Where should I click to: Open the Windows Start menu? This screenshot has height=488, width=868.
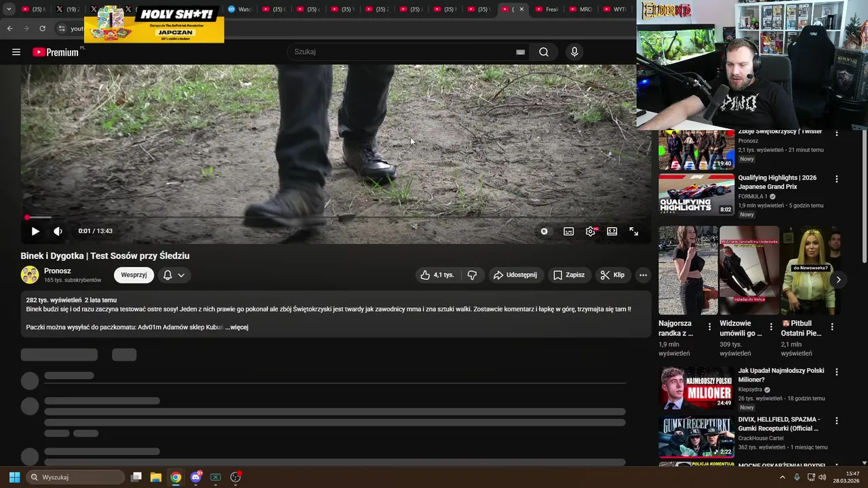(x=14, y=477)
